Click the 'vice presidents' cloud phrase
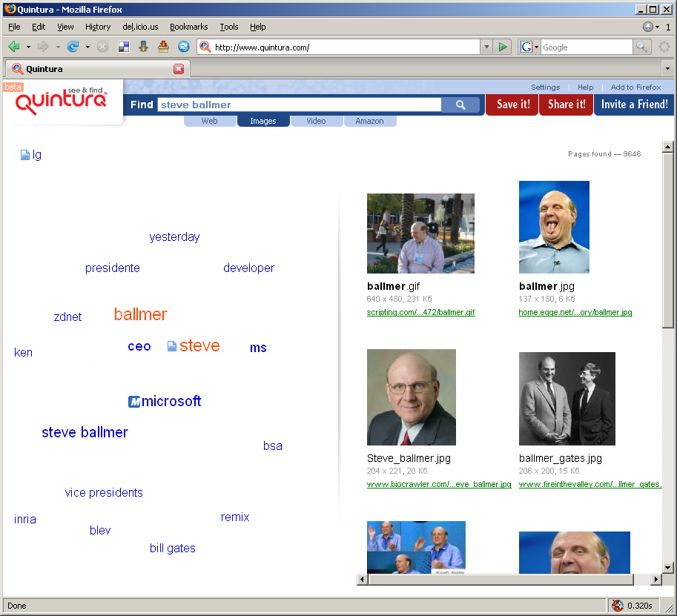 (x=104, y=492)
